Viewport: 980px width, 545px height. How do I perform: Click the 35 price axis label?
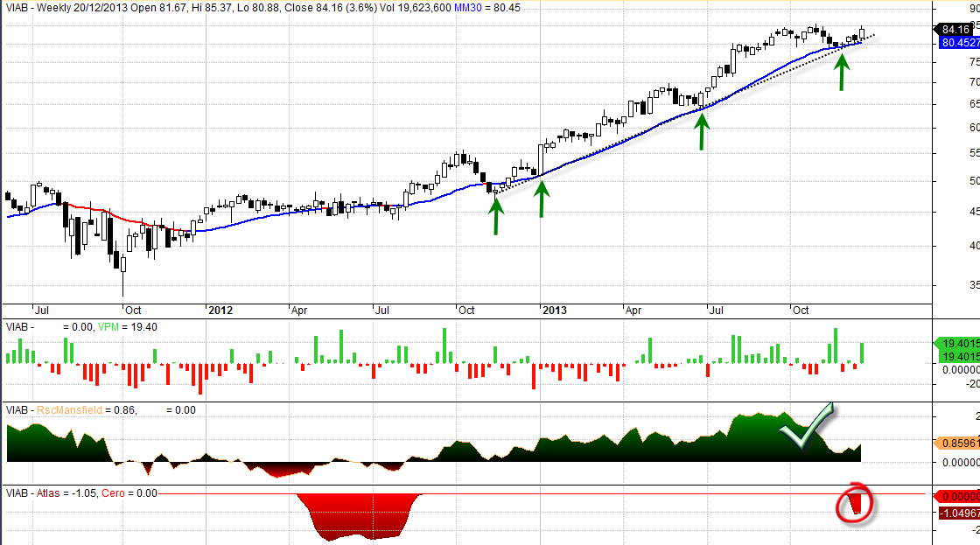(975, 285)
